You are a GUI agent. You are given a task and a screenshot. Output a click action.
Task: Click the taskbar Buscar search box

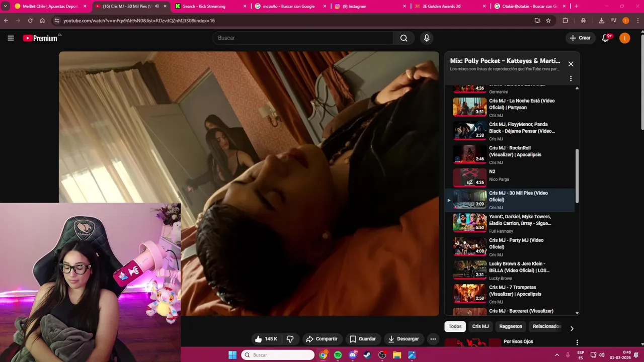pyautogui.click(x=278, y=355)
